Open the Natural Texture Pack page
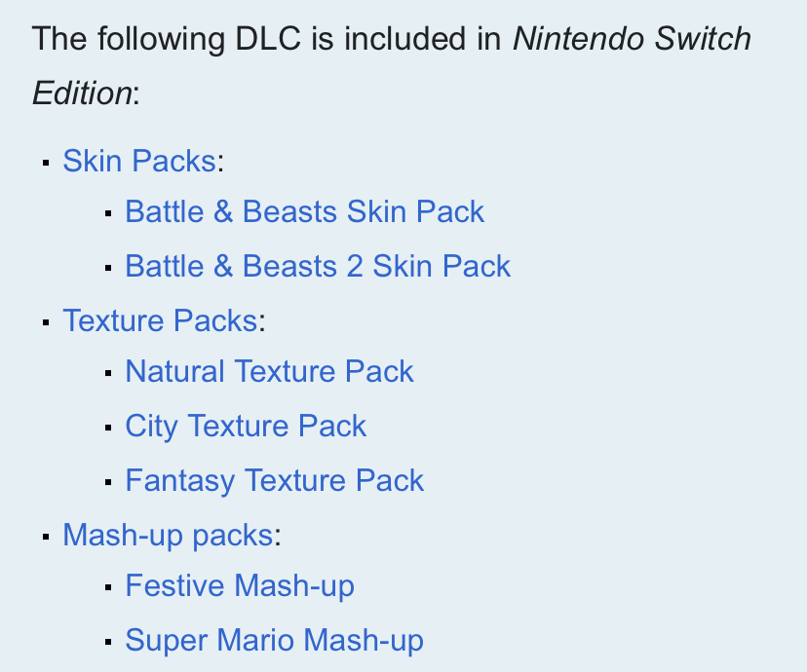This screenshot has height=672, width=807. 269,372
